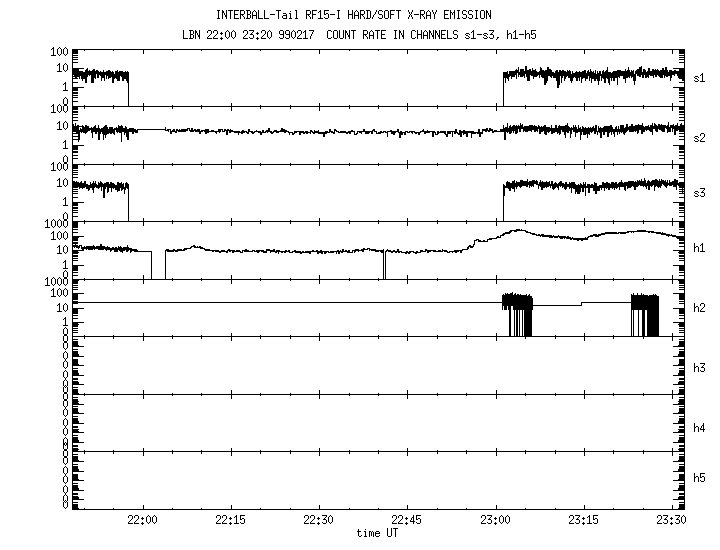Click the h1 data gap after 22:00
720x550 pixels.
pyautogui.click(x=158, y=264)
